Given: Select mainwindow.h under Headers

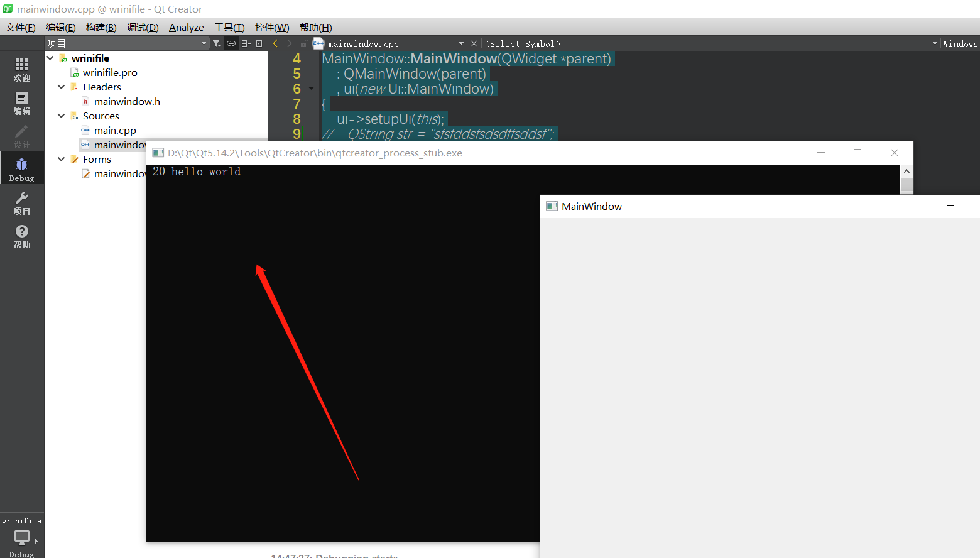Looking at the screenshot, I should (x=127, y=101).
